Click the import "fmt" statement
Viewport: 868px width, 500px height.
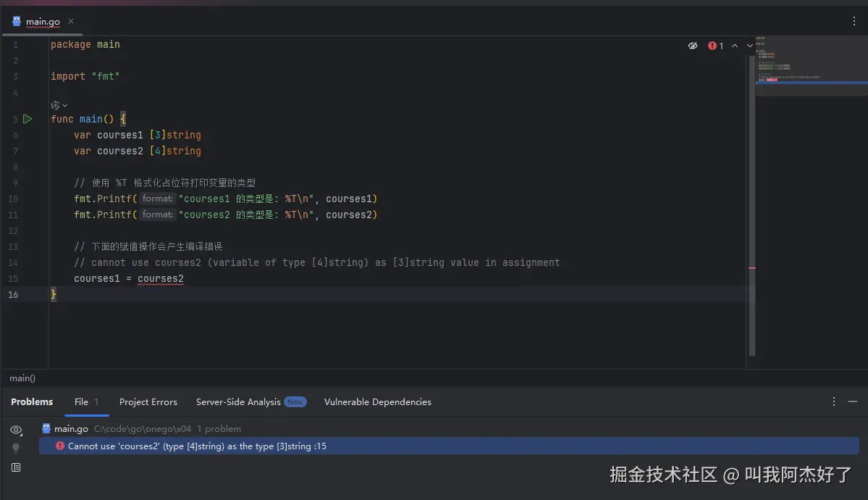(85, 77)
